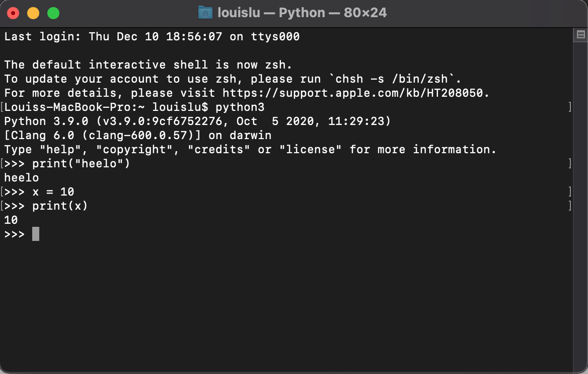This screenshot has width=588, height=374.
Task: Close the Terminal window with red button
Action: pos(13,13)
